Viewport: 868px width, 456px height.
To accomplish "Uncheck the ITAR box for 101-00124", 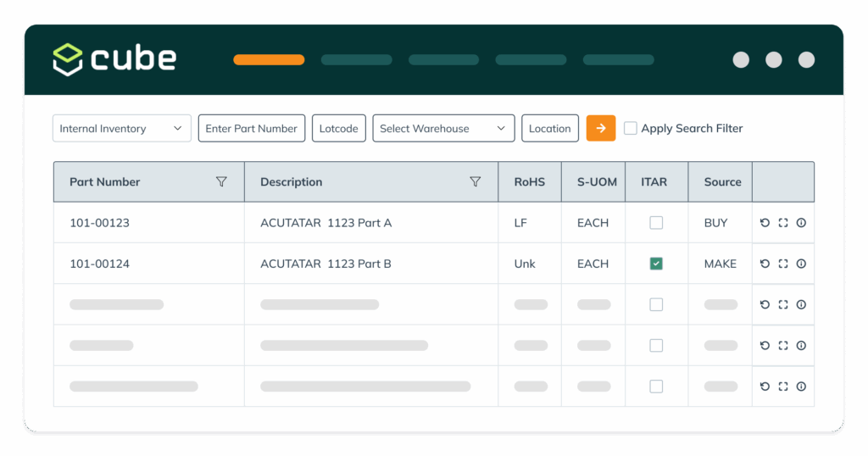I will pos(656,264).
